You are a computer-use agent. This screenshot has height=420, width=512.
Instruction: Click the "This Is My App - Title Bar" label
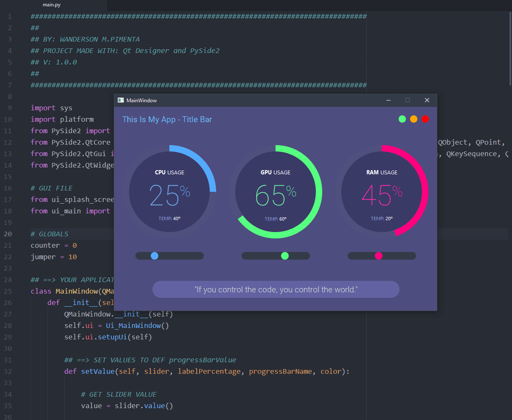[x=167, y=120]
